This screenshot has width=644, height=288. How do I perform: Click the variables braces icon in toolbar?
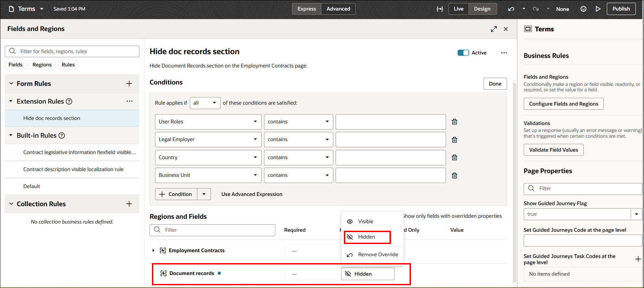pos(440,9)
